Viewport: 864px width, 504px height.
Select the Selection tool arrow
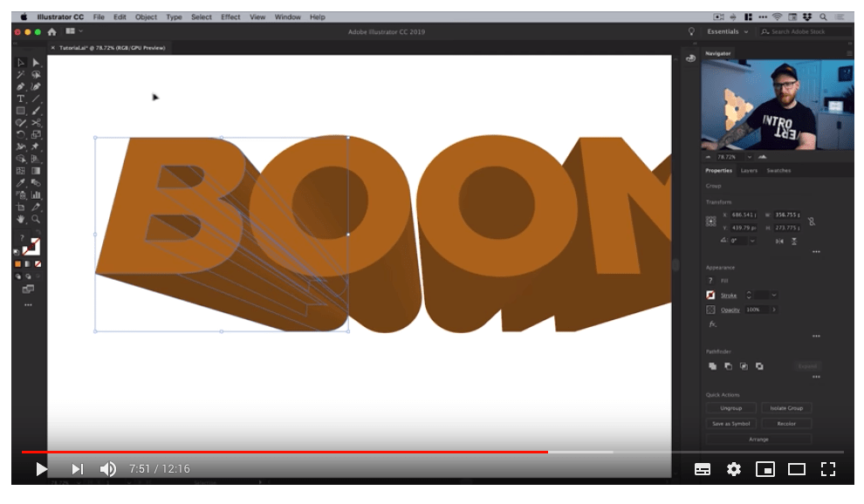pos(21,62)
